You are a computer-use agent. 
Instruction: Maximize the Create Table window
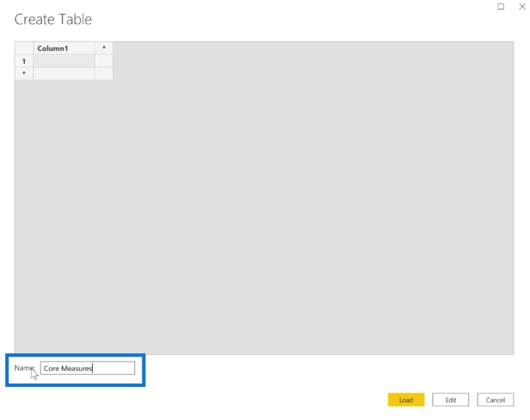pos(501,7)
